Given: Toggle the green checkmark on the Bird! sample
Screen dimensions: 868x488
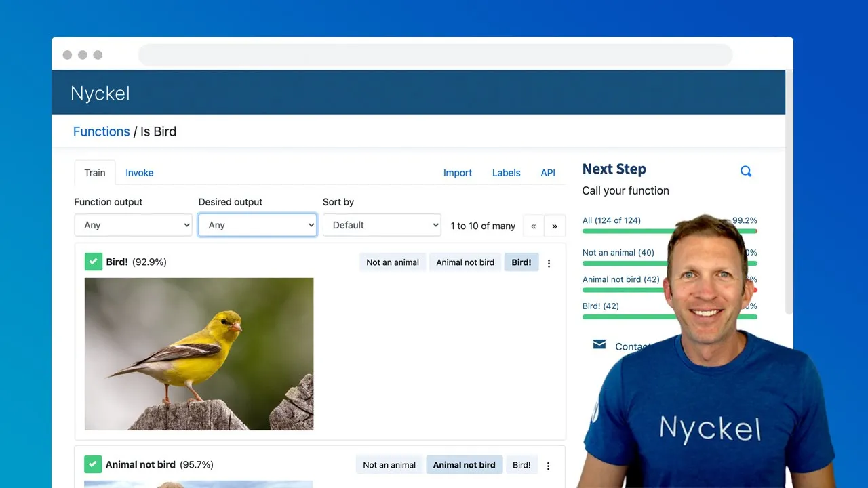Looking at the screenshot, I should tap(93, 262).
